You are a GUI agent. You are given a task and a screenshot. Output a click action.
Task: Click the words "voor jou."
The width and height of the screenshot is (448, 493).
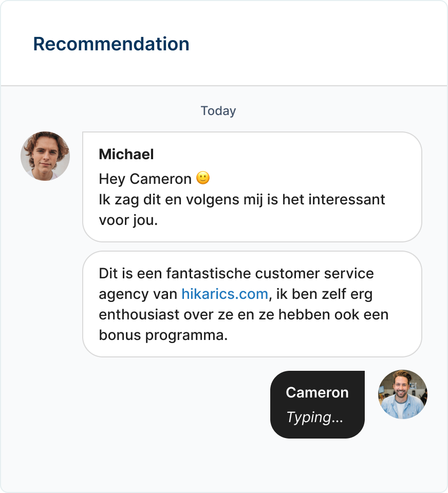tap(128, 220)
